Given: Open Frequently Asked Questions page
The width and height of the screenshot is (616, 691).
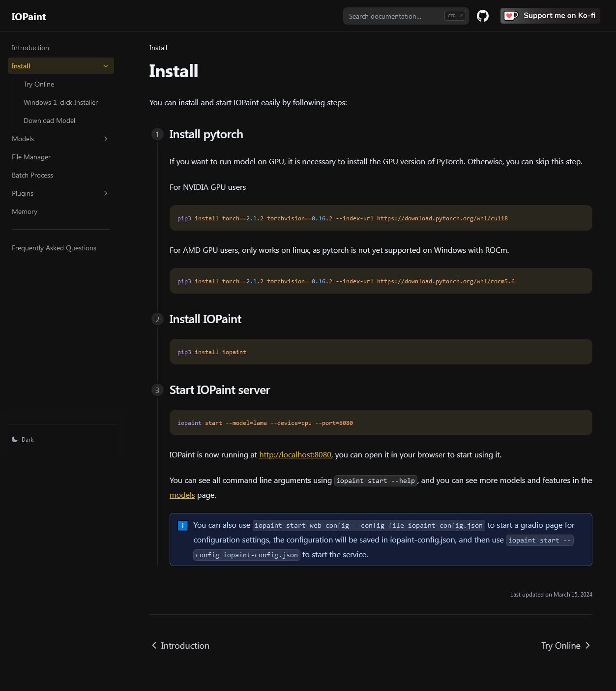Looking at the screenshot, I should pyautogui.click(x=54, y=248).
